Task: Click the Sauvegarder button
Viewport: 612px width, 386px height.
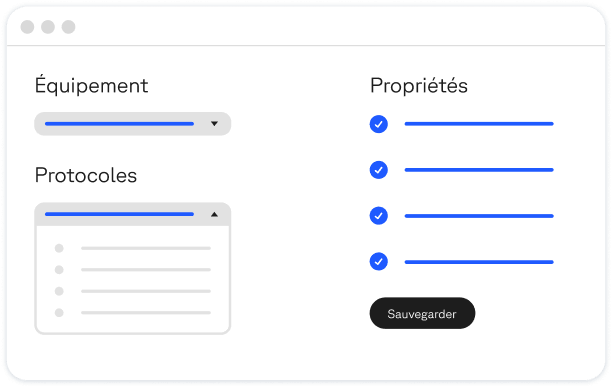Action: 422,313
